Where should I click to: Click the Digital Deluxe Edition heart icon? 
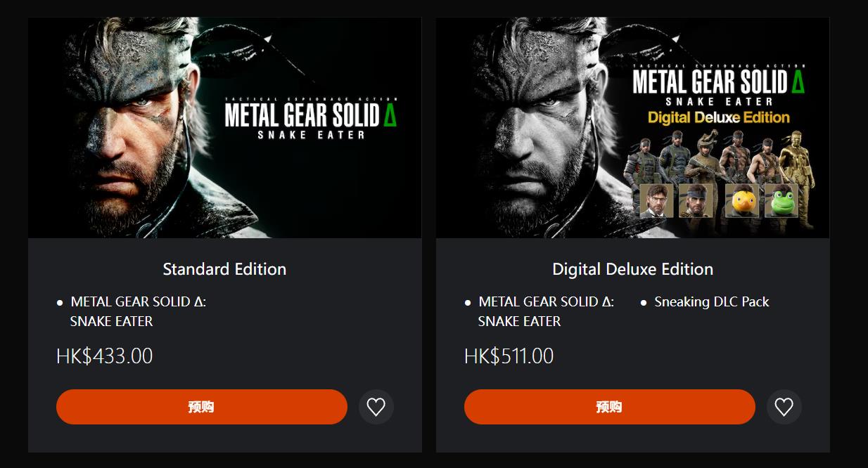click(784, 407)
